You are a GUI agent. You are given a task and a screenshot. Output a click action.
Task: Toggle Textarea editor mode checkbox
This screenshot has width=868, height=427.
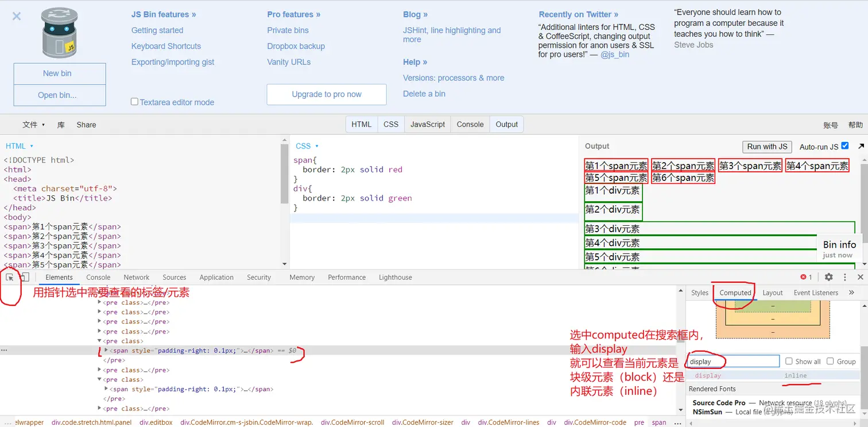(x=134, y=102)
